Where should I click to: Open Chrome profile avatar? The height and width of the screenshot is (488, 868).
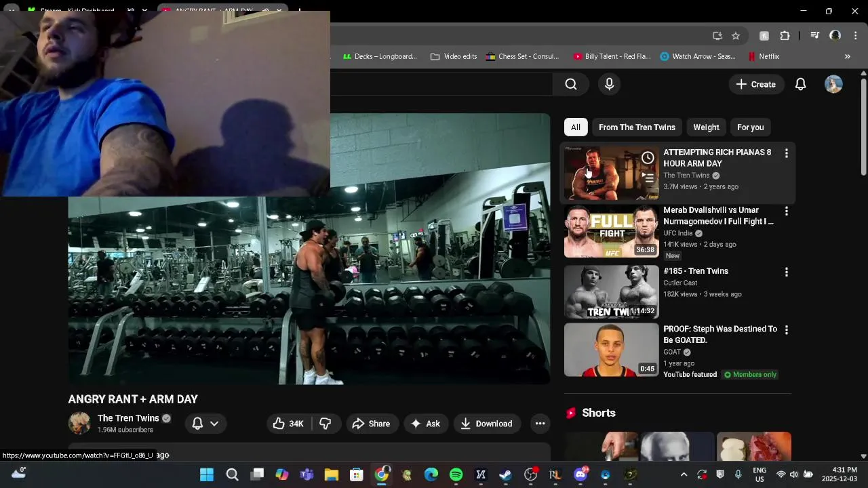point(835,36)
